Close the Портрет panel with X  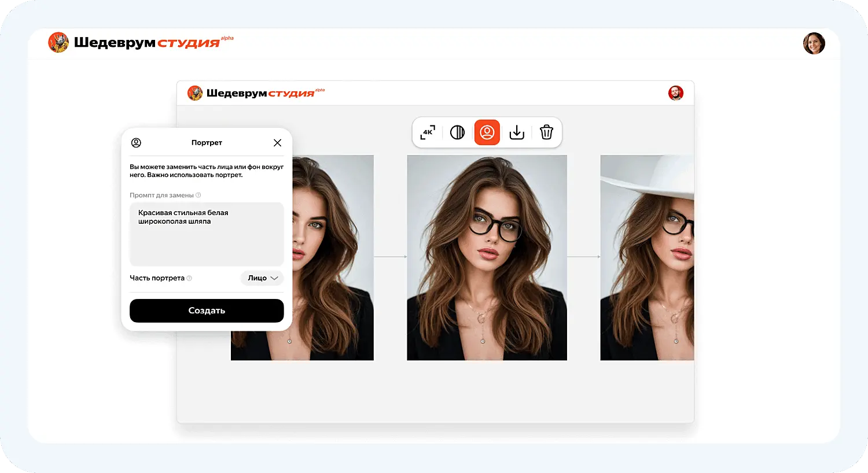pyautogui.click(x=277, y=143)
